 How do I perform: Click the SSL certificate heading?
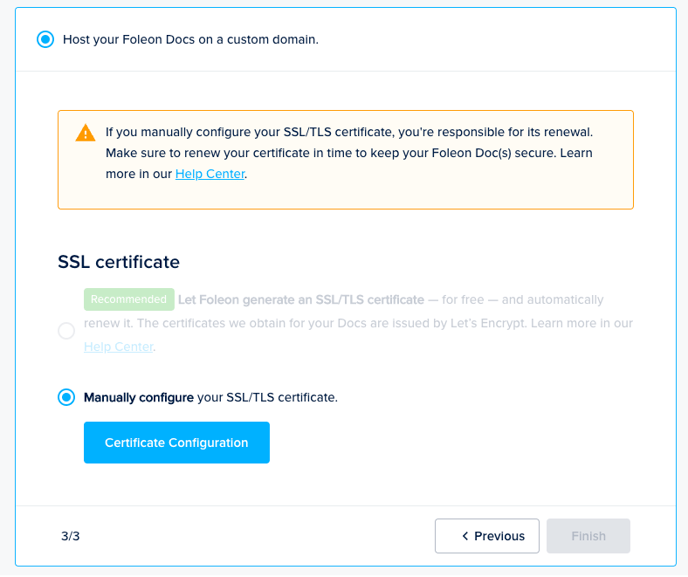click(119, 262)
